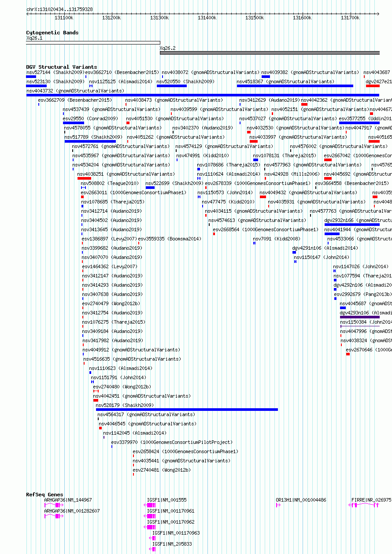Click the blue bar under dgv2932n166
The height and width of the screenshot is (554, 392).
point(352,225)
